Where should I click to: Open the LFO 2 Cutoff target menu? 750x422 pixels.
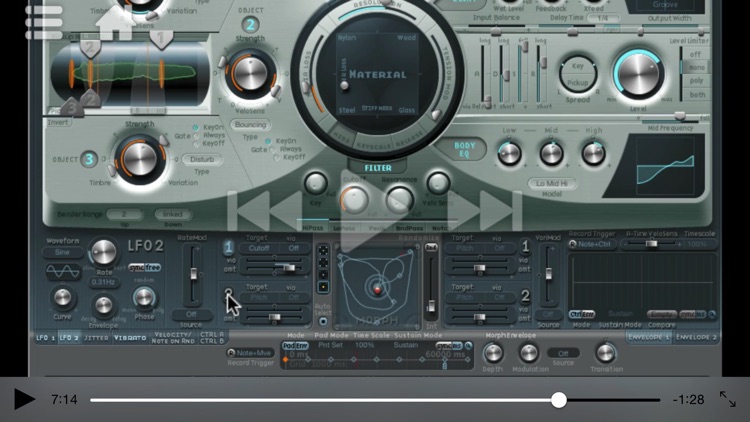pyautogui.click(x=259, y=248)
